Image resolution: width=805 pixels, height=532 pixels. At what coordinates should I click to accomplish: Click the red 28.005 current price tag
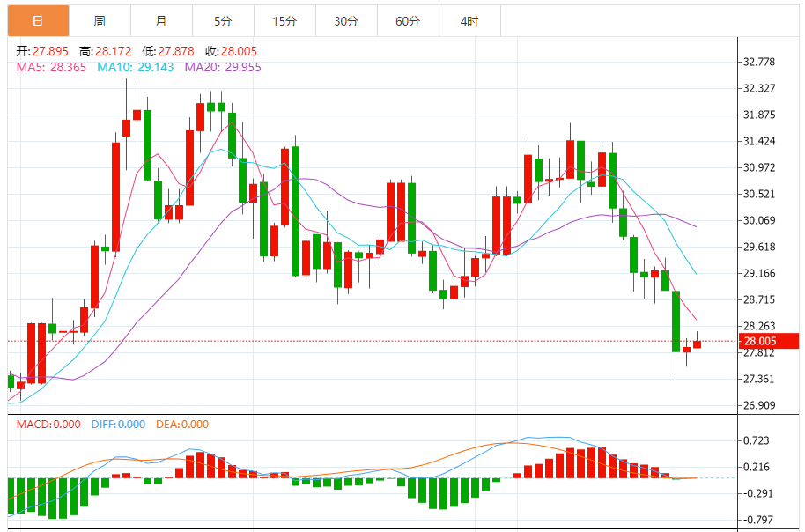pyautogui.click(x=769, y=341)
